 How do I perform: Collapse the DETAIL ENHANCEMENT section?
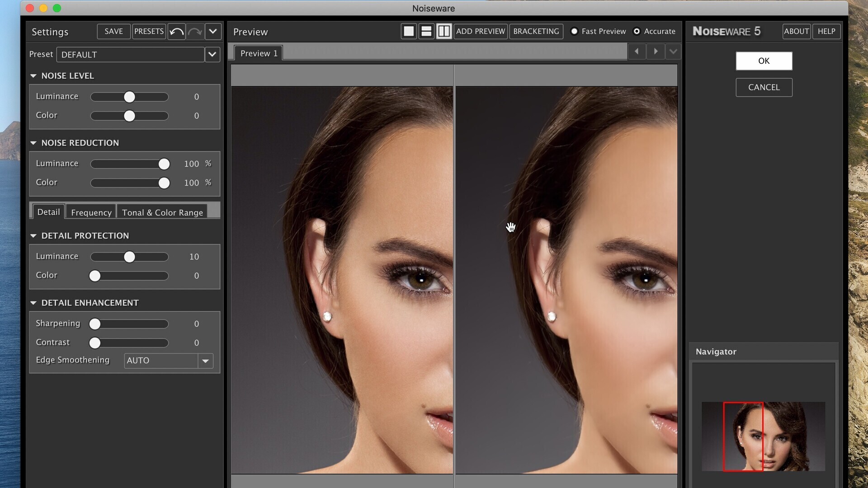point(33,303)
